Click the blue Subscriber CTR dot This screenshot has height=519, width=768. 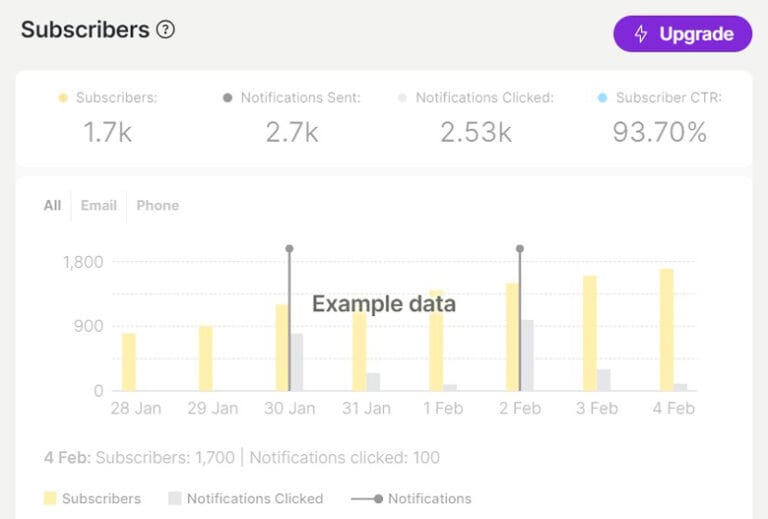point(602,98)
